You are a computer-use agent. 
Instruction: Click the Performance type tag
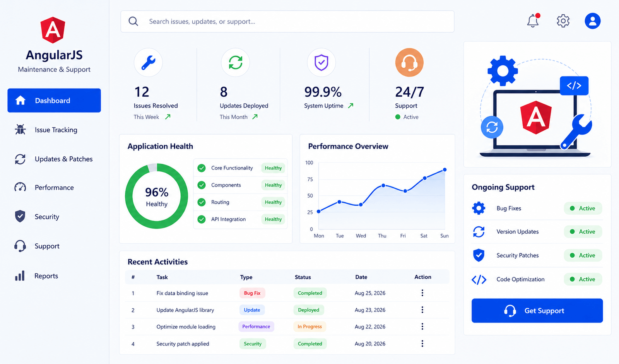256,326
